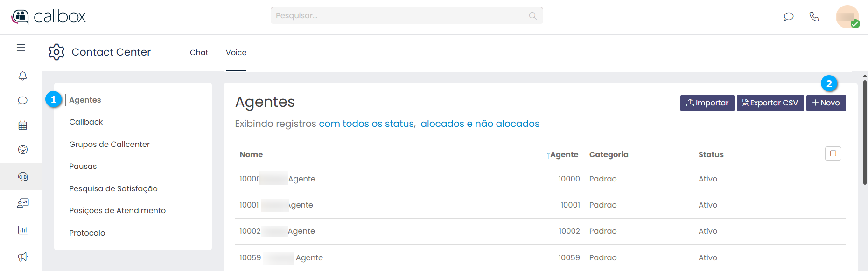Open status filter 'com todos os status'
The image size is (868, 271).
pyautogui.click(x=366, y=124)
